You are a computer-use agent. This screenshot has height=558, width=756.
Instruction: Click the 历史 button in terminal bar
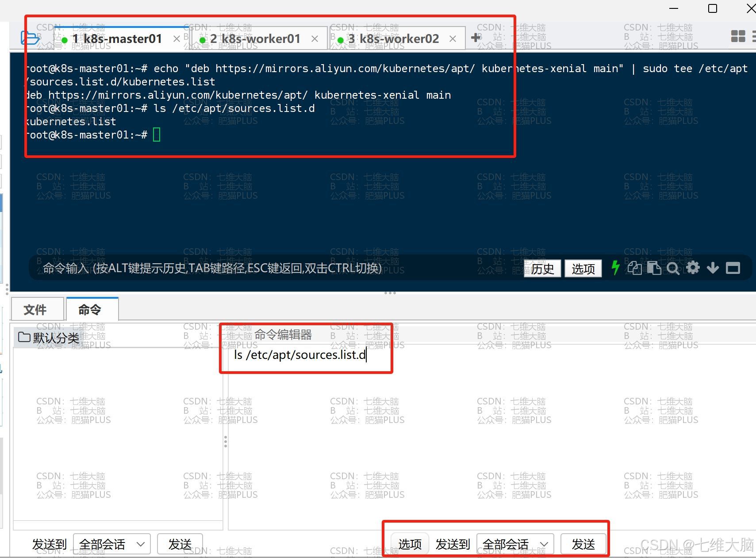point(542,269)
